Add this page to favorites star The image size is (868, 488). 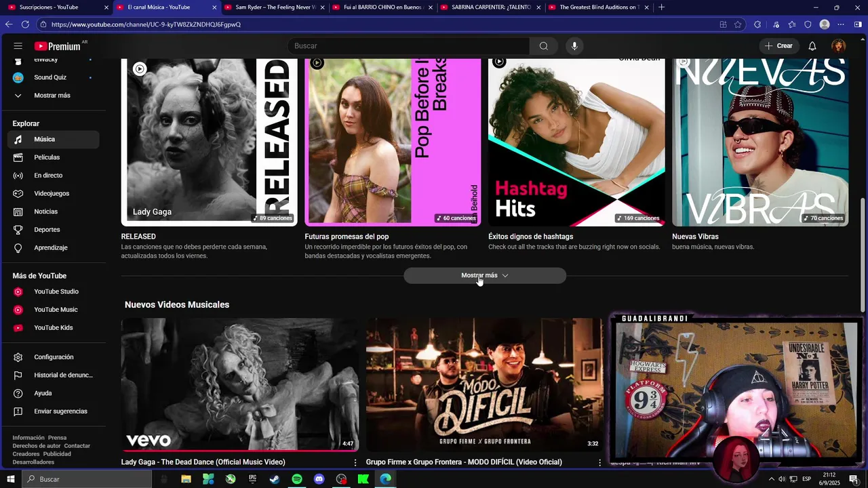point(738,24)
